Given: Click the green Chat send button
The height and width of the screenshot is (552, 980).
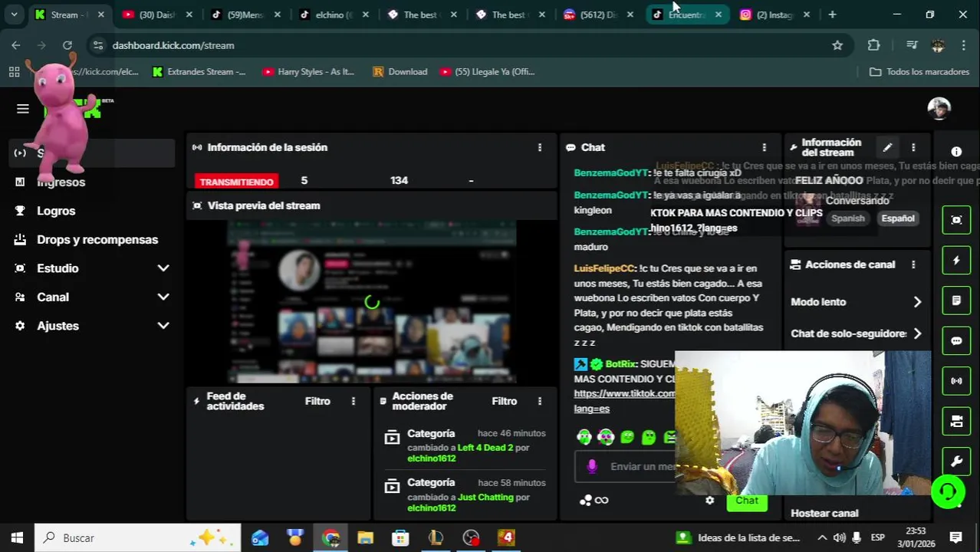Looking at the screenshot, I should pyautogui.click(x=746, y=501).
